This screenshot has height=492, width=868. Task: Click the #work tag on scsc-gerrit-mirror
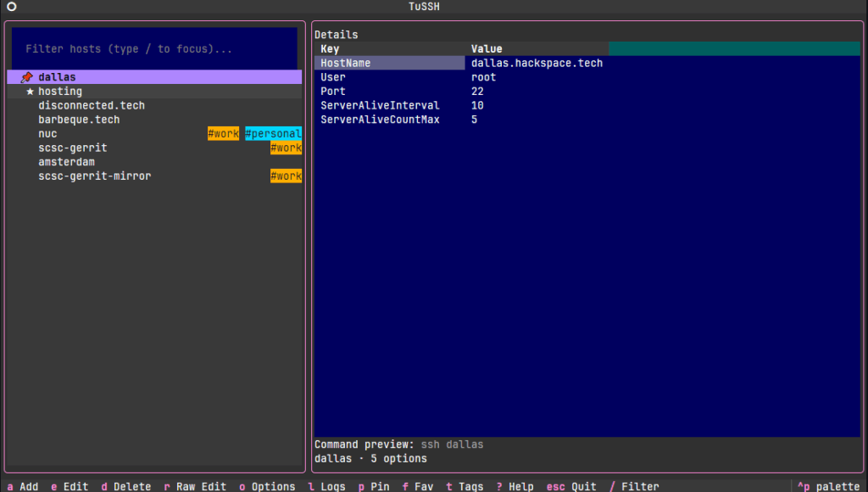point(286,176)
